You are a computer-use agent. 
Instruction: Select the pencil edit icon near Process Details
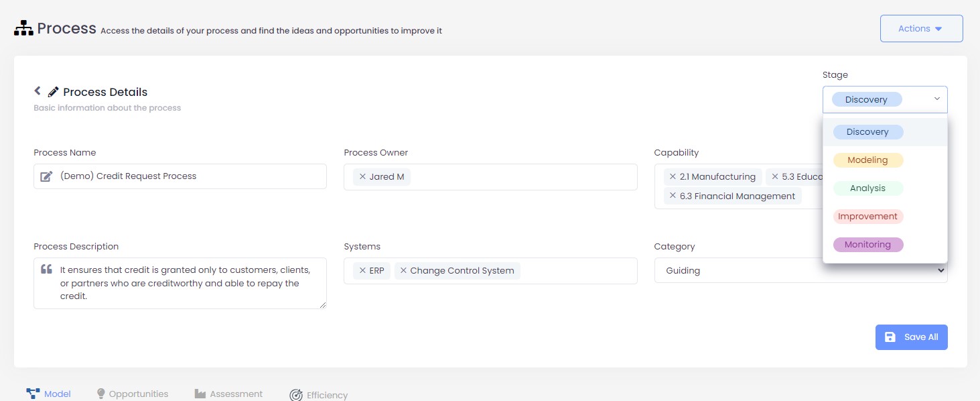(x=54, y=91)
